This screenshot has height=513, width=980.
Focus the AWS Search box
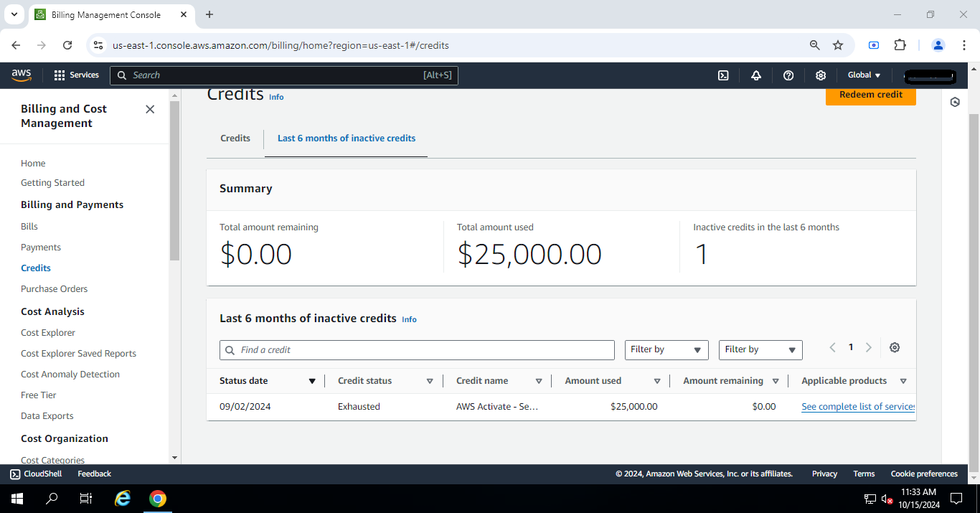point(283,75)
